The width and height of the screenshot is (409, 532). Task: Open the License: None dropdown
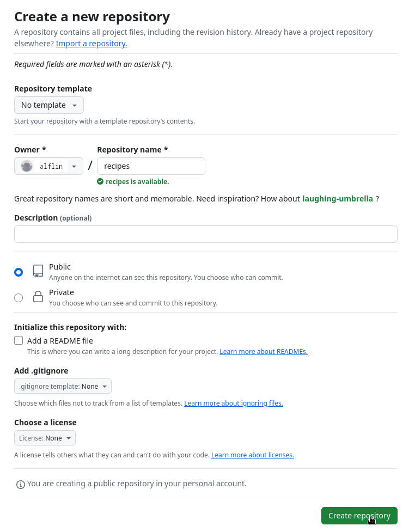coord(45,437)
